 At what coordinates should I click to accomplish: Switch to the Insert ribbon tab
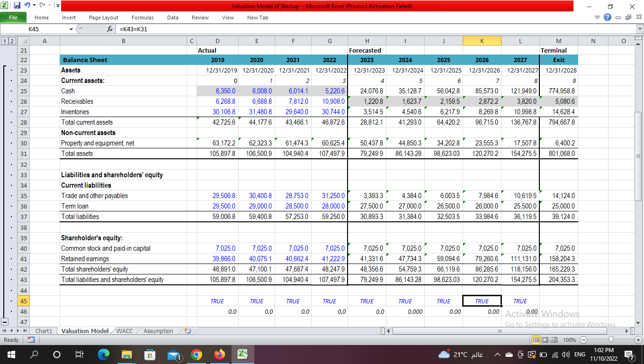pos(69,18)
